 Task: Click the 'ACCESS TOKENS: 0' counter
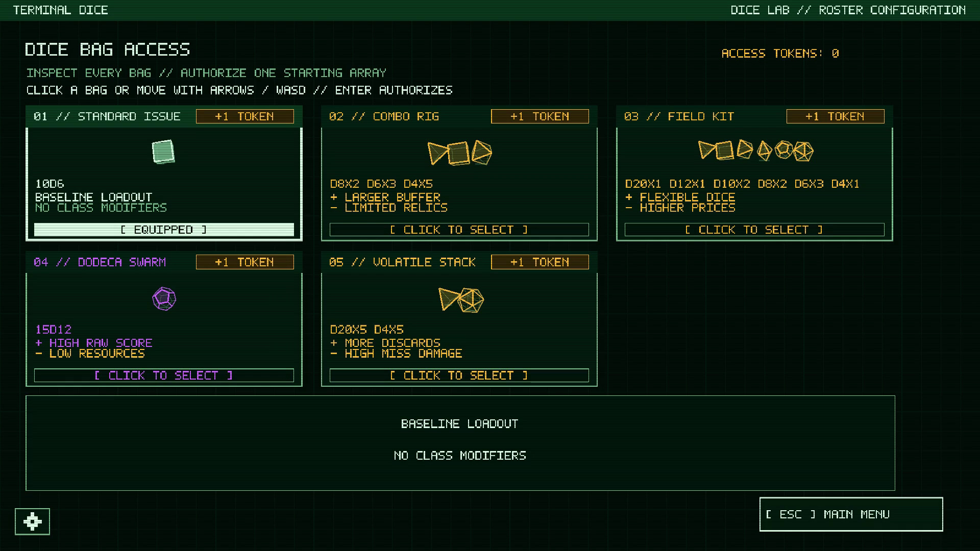tap(780, 54)
